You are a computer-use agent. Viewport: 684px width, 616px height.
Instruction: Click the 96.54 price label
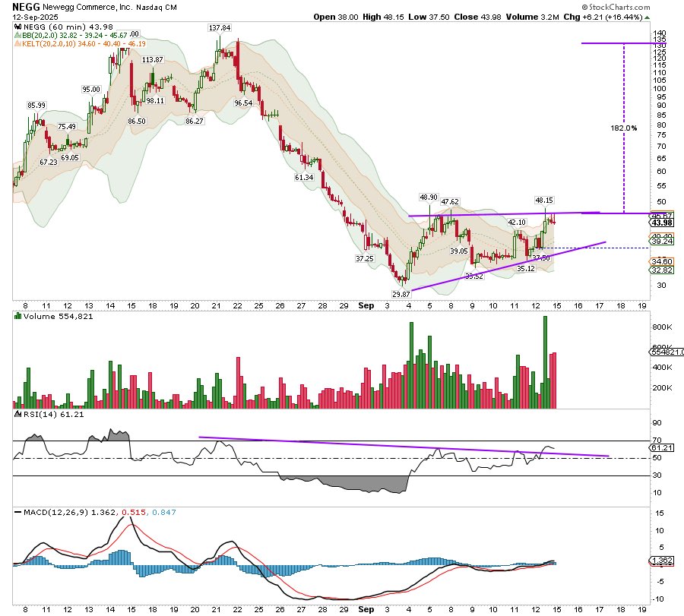[243, 103]
